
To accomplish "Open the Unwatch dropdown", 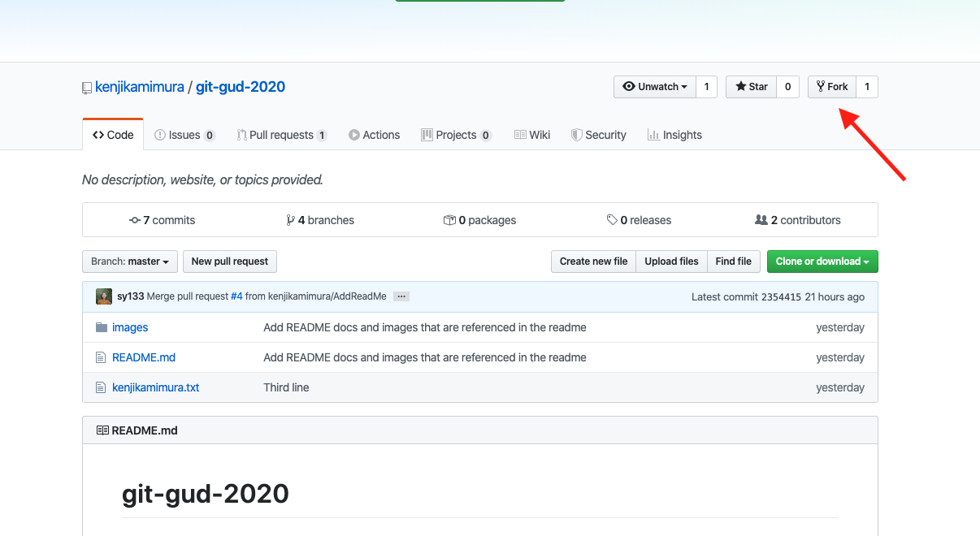I will pos(655,87).
